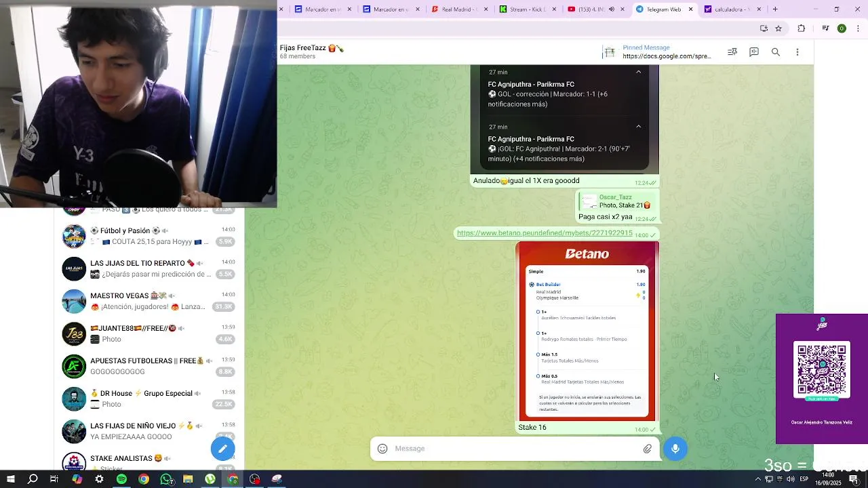Open Chrome media control icon
The image size is (868, 488).
coord(825,28)
